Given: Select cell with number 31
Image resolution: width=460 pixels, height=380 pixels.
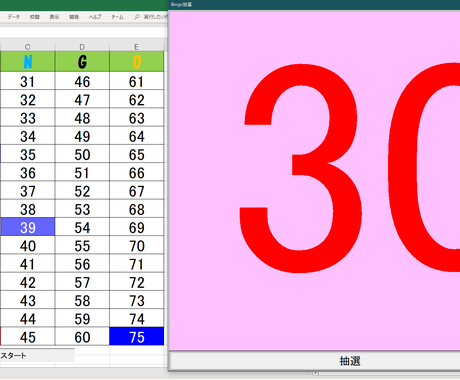Looking at the screenshot, I should click(28, 82).
